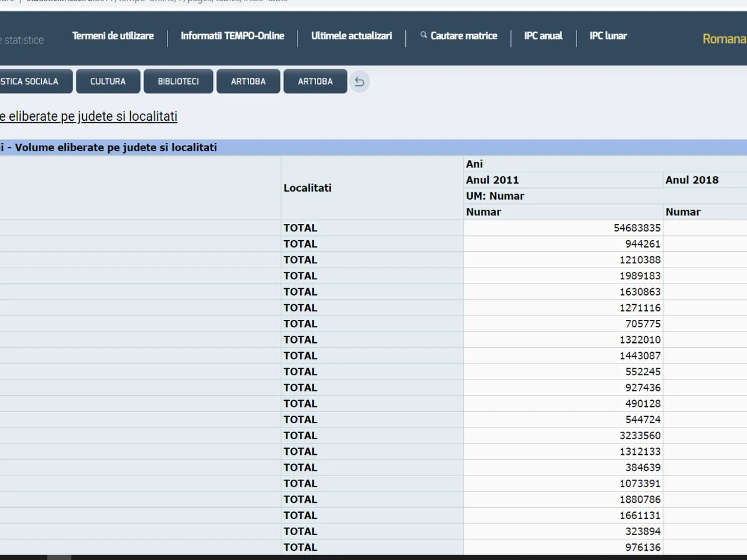Open the IPC lunar page
The width and height of the screenshot is (747, 560).
(608, 36)
